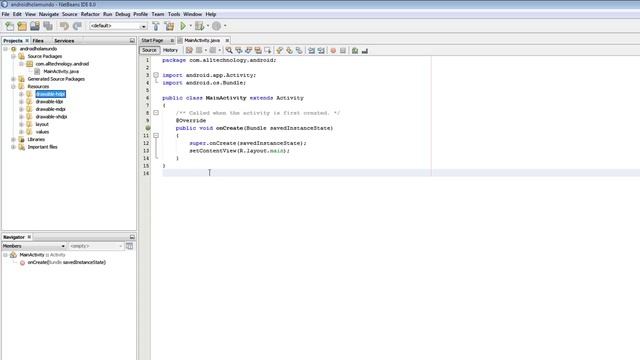
Task: Open the Debug Project dropdown arrow
Action: click(208, 26)
